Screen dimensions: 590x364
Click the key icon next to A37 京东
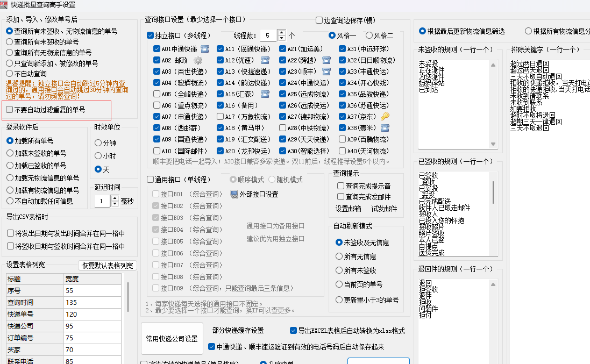(x=385, y=117)
